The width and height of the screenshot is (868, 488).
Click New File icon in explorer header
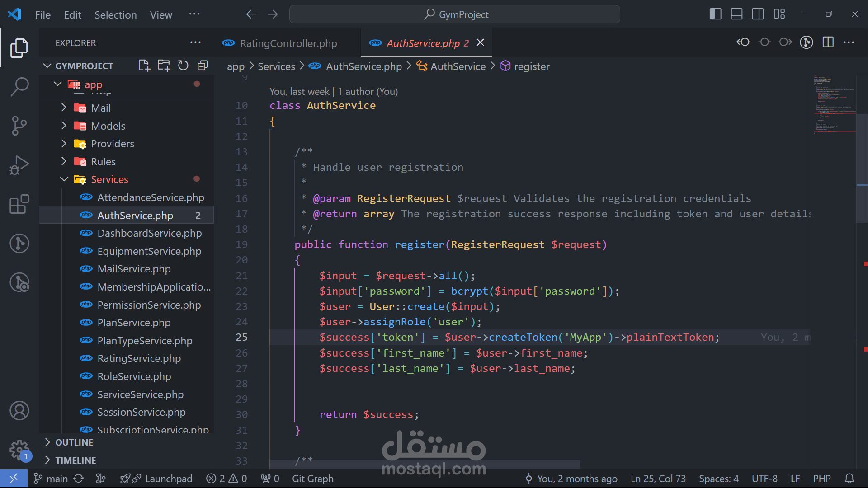click(144, 66)
